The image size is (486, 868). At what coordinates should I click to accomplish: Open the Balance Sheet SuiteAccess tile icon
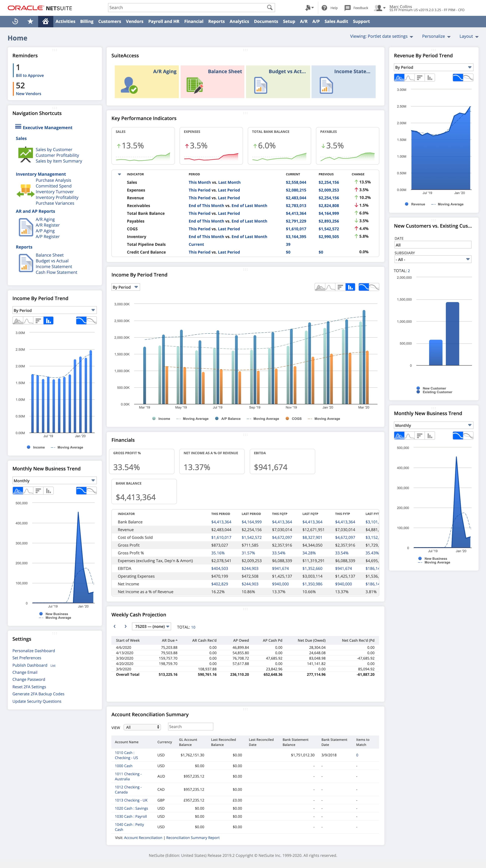click(195, 85)
